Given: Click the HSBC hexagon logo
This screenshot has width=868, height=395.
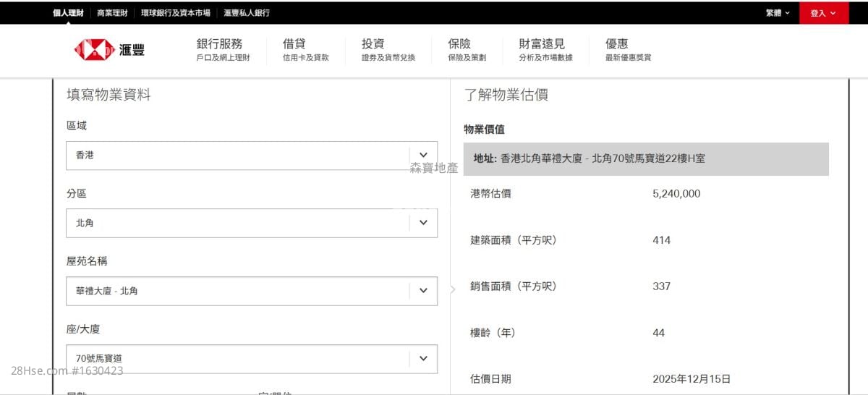Looking at the screenshot, I should (x=94, y=50).
